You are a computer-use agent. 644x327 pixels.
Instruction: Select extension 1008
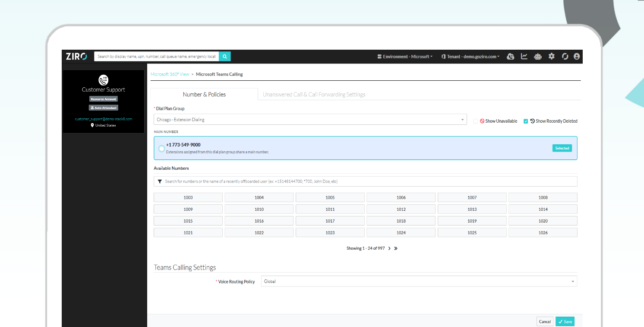(543, 197)
